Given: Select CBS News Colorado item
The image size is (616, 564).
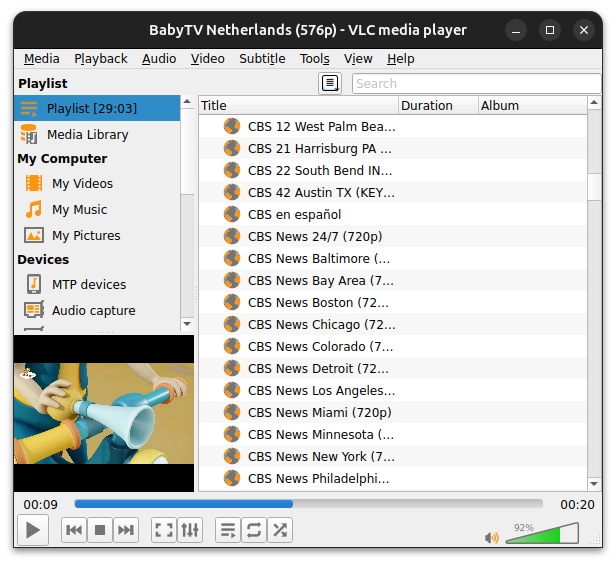Looking at the screenshot, I should [393, 346].
